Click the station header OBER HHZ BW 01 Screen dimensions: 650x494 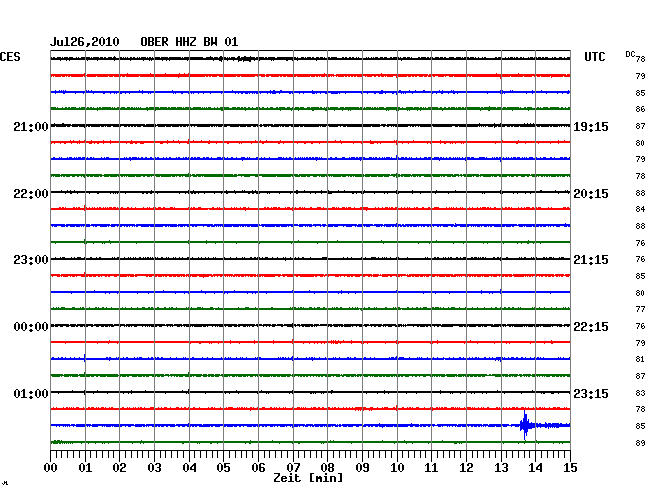click(189, 42)
